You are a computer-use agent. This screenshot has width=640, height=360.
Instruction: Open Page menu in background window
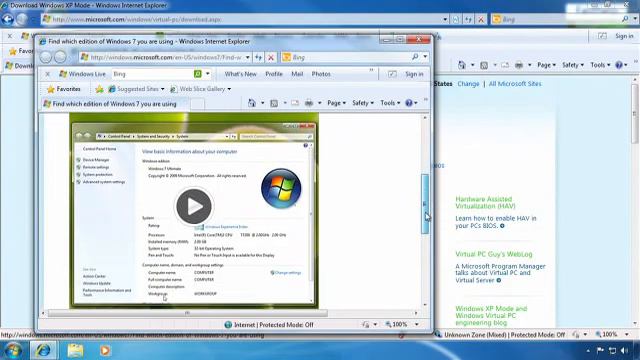pos(546,65)
